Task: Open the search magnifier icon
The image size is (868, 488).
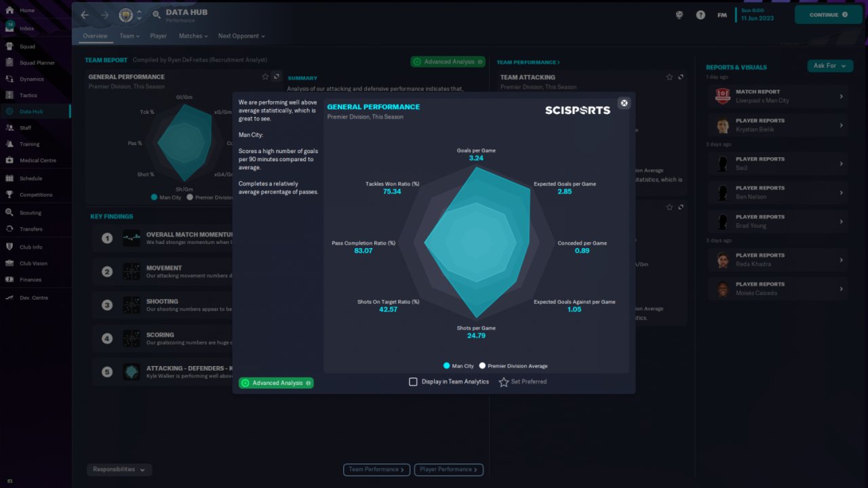Action: coord(157,15)
